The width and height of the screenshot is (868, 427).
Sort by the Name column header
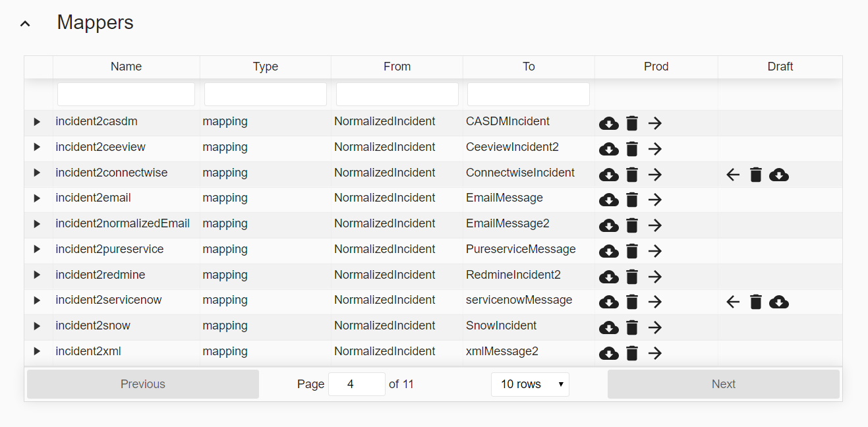click(126, 67)
